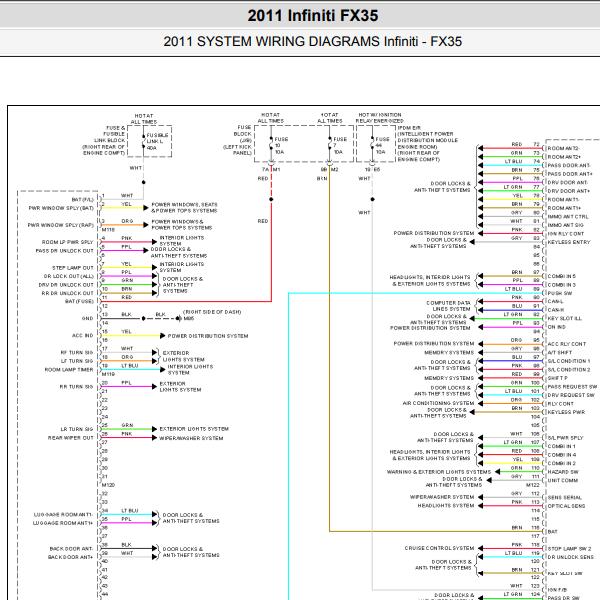
Task: Click the 'RR DR UNLOCK OUT' label
Action: click(67, 293)
